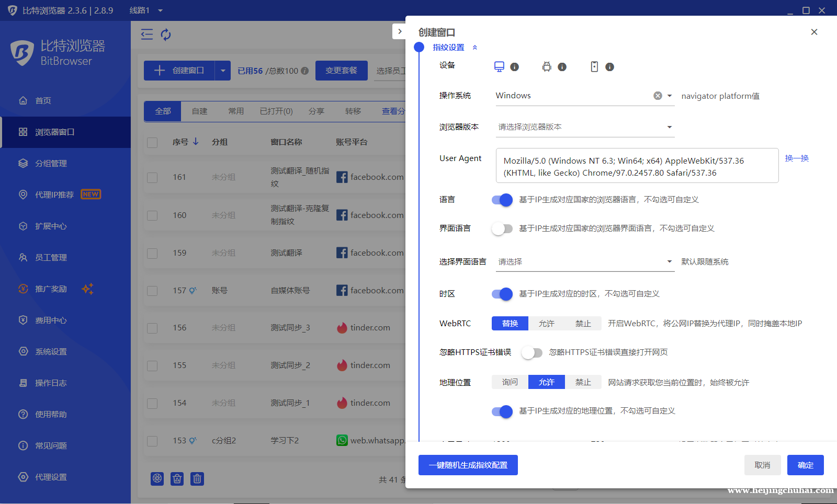Screen dimensions: 837x504
Task: Open 员工管理 in the sidebar
Action: coord(65,257)
